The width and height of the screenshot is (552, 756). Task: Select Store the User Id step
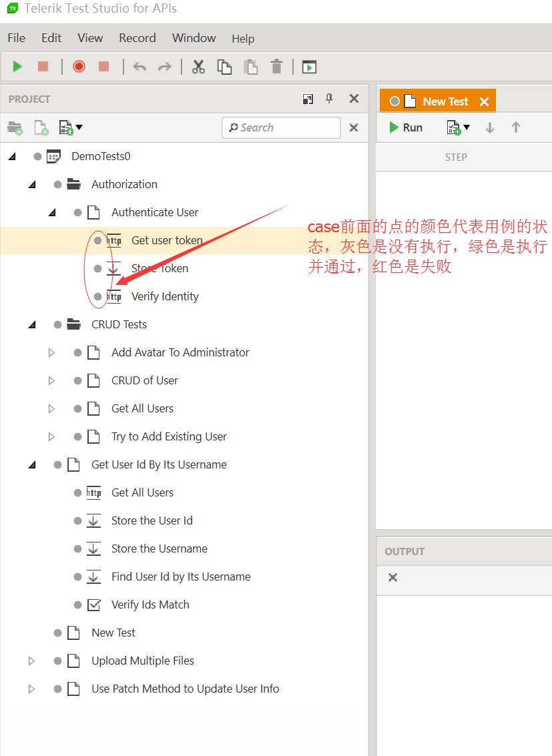point(152,520)
